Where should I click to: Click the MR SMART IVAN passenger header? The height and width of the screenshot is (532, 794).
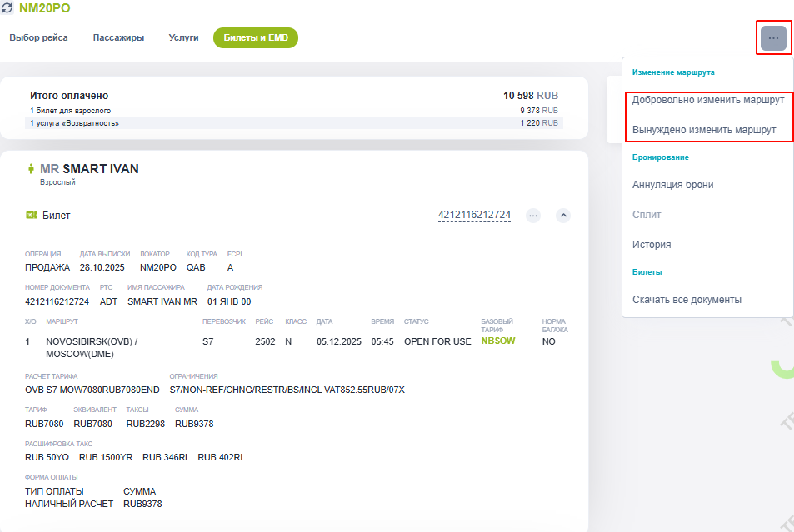tap(89, 169)
